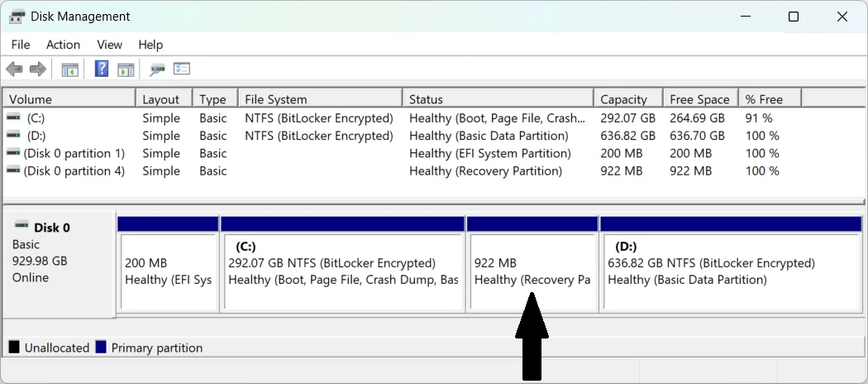Click the Disk 0 drive icon in graphical pane
The width and height of the screenshot is (868, 384).
tap(21, 225)
